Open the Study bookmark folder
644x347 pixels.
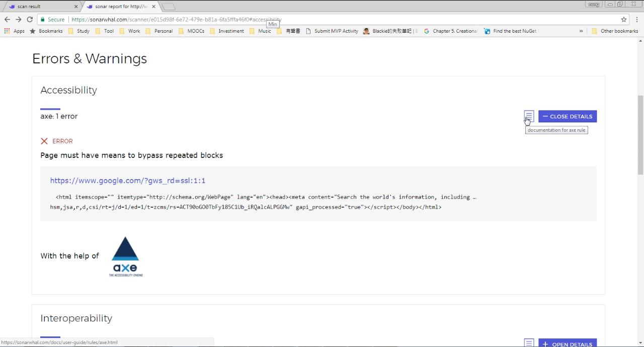[78, 31]
